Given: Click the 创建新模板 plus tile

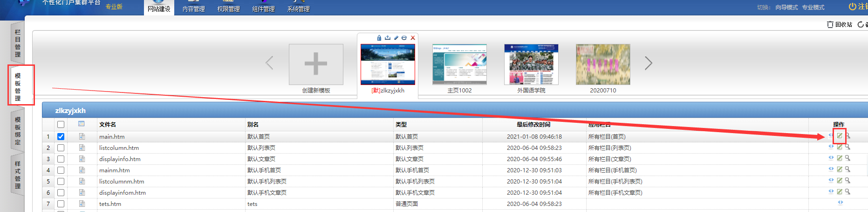Looking at the screenshot, I should tap(316, 64).
